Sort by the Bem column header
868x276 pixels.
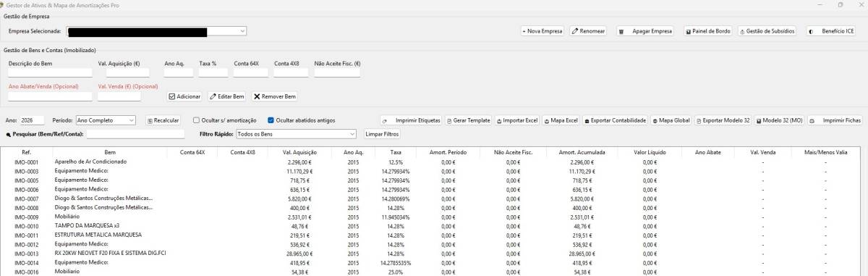coord(109,152)
